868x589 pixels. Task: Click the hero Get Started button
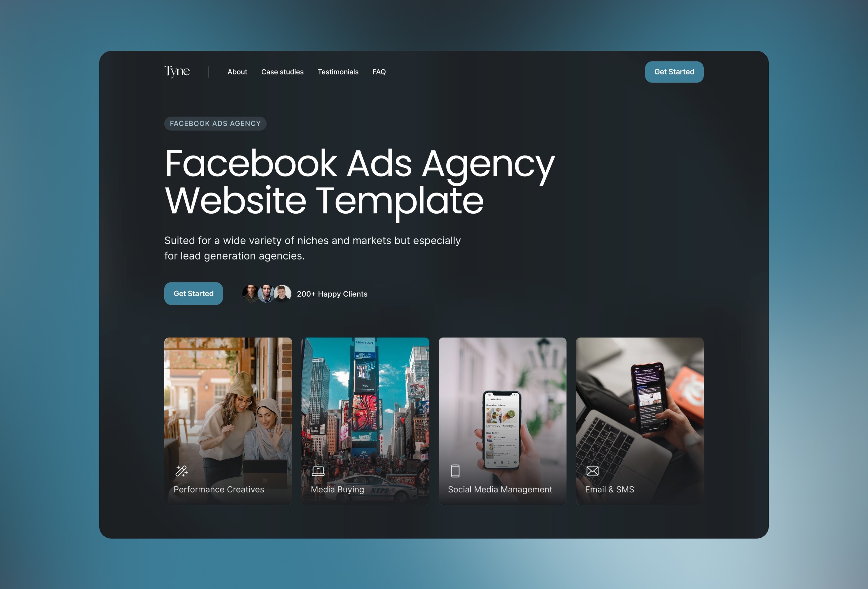click(x=193, y=293)
